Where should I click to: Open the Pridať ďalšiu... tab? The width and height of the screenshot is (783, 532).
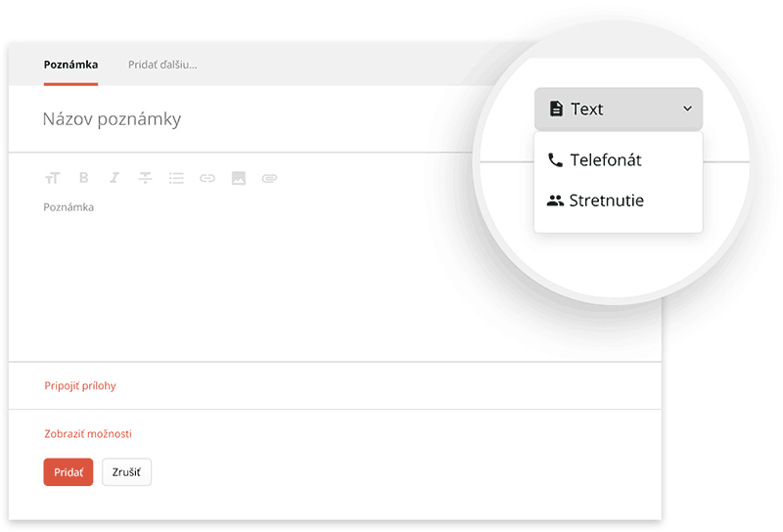(x=162, y=65)
